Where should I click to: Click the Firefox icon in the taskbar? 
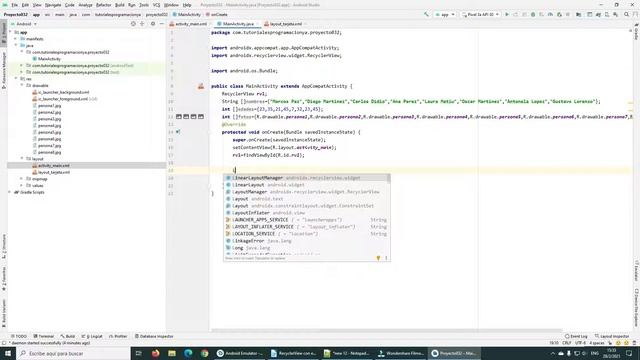click(x=156, y=353)
